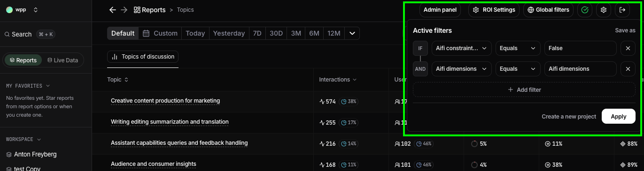Open Global filters
The image size is (644, 171).
(548, 10)
